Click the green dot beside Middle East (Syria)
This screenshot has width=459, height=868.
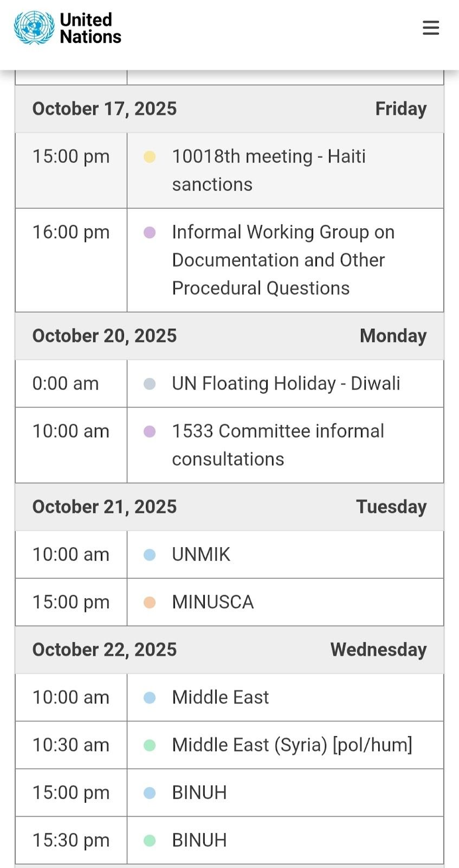[x=150, y=745]
